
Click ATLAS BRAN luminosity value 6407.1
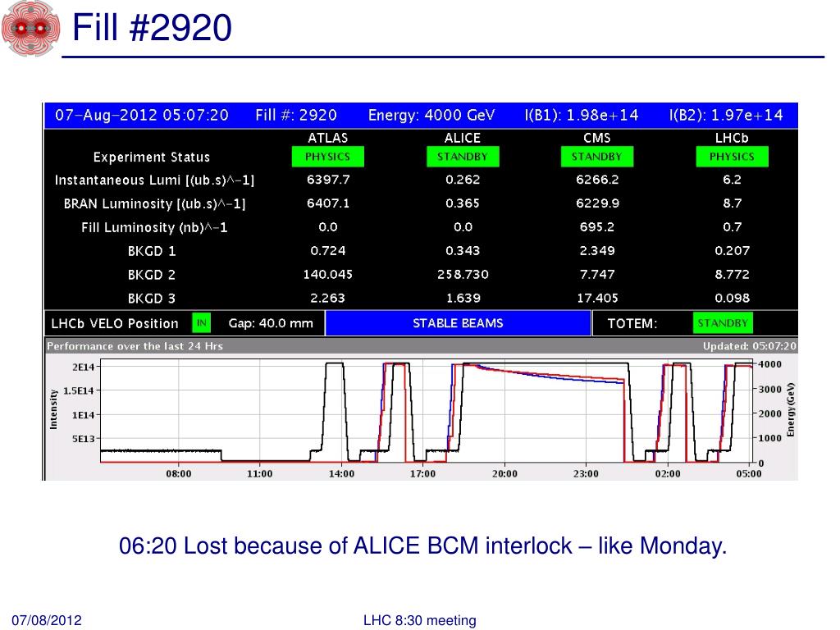click(328, 203)
